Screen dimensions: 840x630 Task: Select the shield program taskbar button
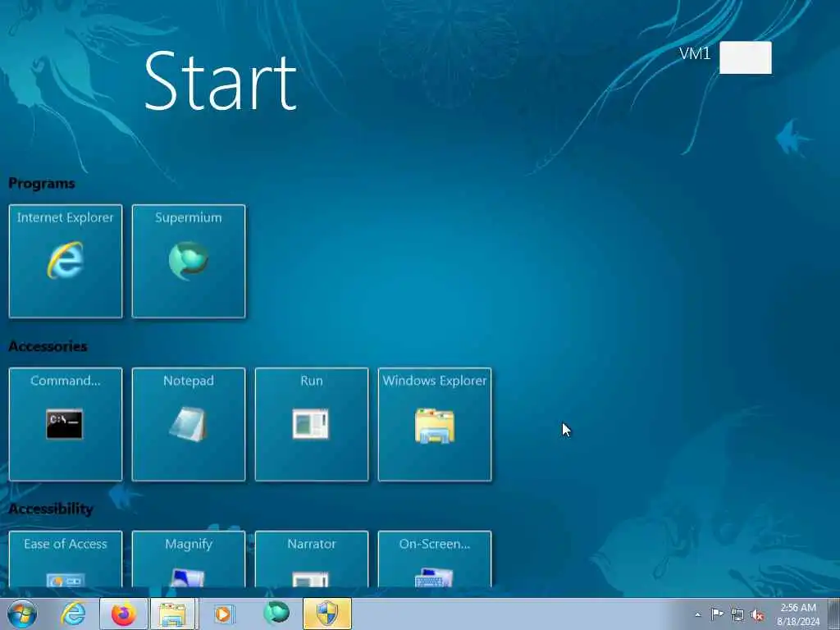click(x=327, y=614)
